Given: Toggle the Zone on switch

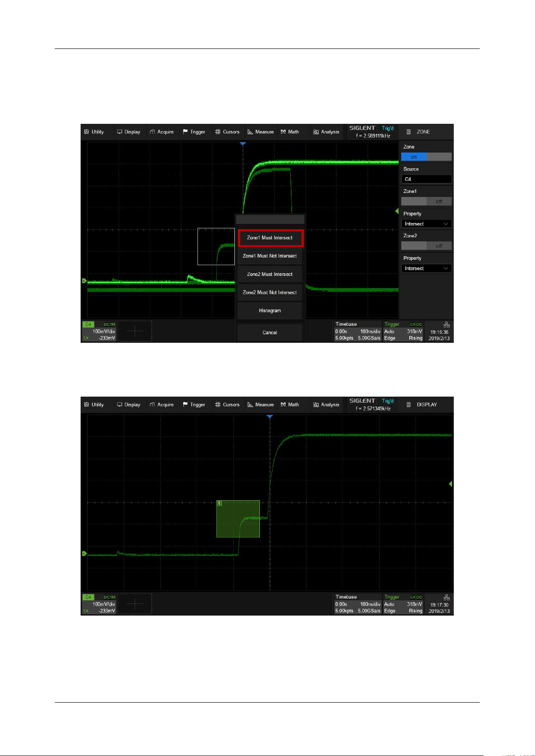Looking at the screenshot, I should [x=426, y=157].
